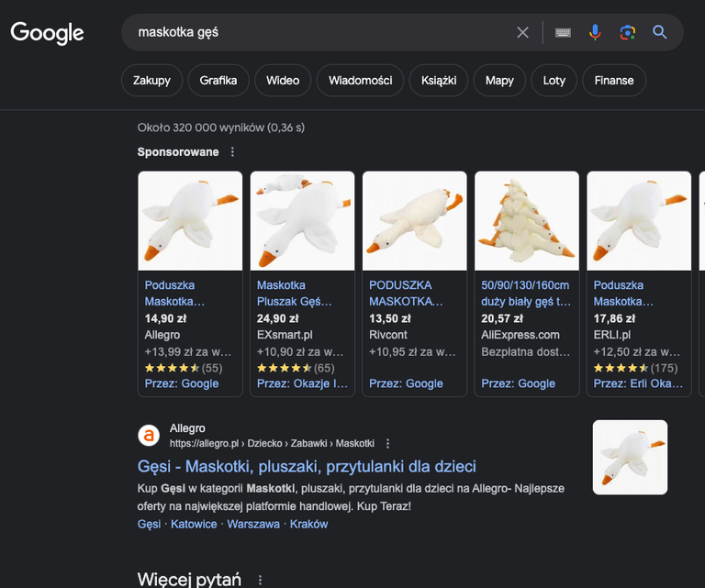The image size is (705, 588).
Task: Click the AliExpress.com seller name
Action: click(x=520, y=335)
